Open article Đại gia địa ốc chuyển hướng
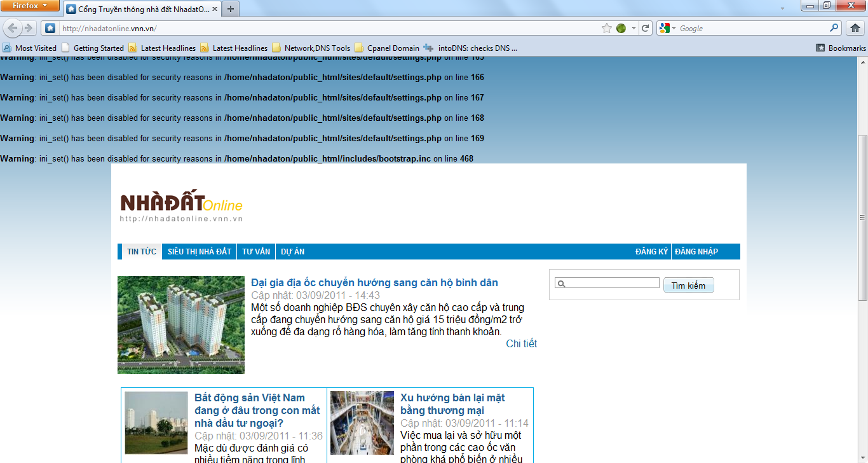Image resolution: width=868 pixels, height=463 pixels. point(374,282)
